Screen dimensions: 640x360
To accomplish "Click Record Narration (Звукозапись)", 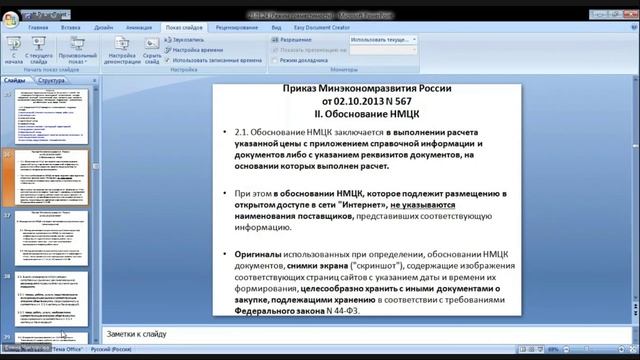I will [x=184, y=40].
